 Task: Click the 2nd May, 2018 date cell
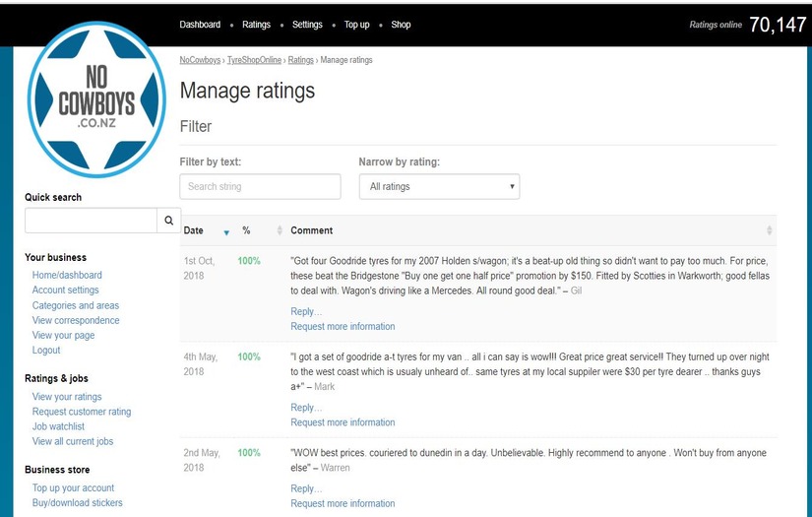point(202,460)
